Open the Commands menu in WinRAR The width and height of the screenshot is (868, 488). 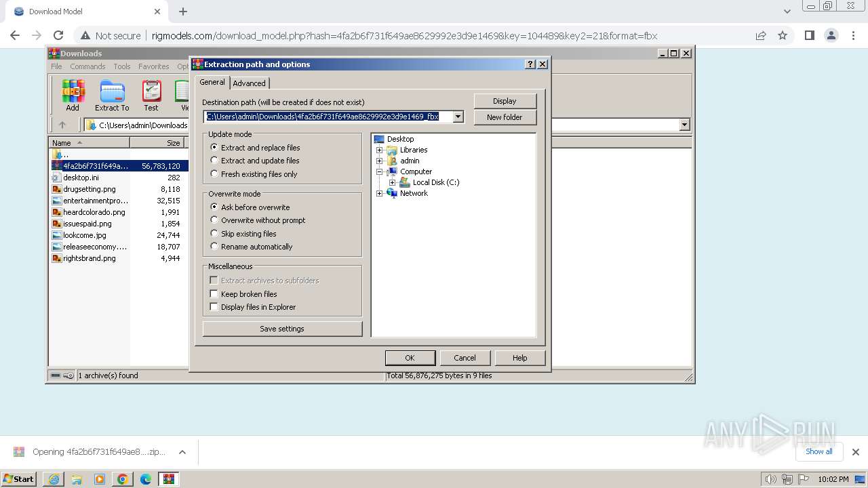tap(87, 66)
